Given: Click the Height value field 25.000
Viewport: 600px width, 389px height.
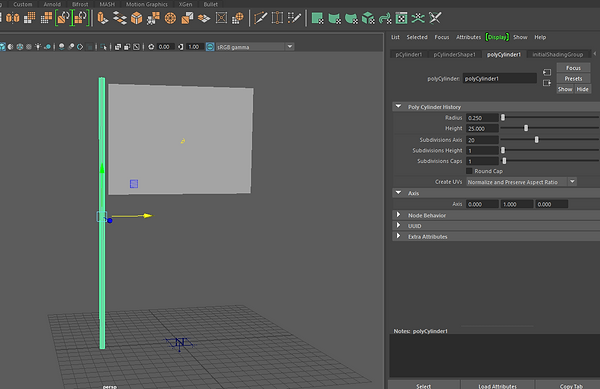Looking at the screenshot, I should (482, 129).
